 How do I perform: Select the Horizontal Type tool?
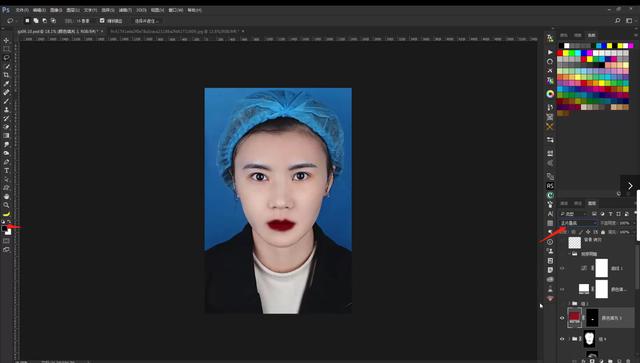6,170
